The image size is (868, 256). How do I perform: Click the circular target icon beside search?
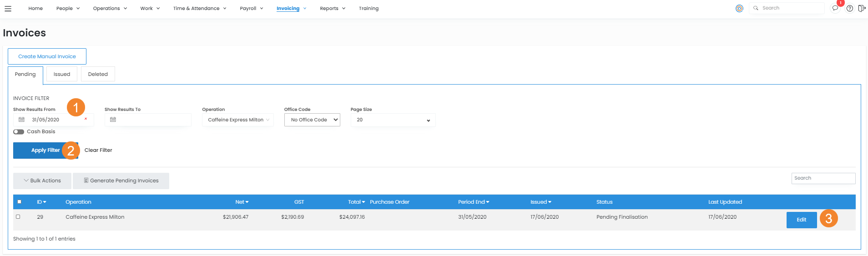[x=739, y=8]
